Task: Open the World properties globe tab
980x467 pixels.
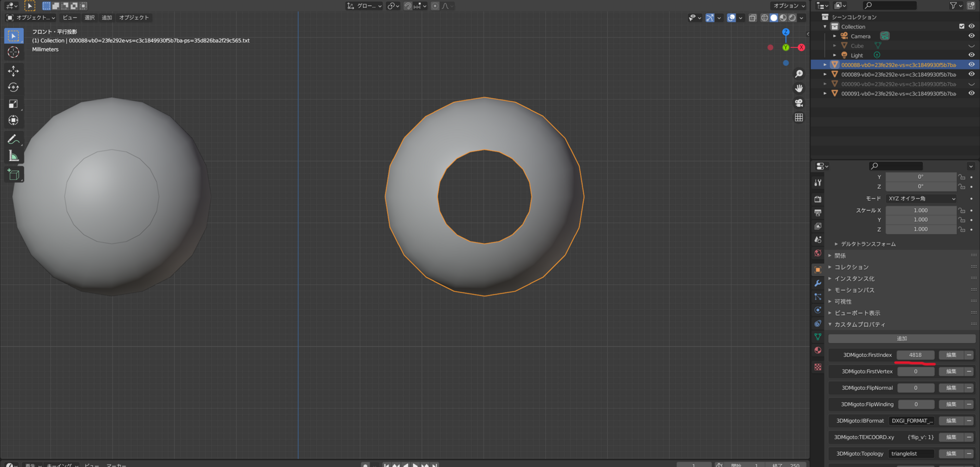Action: coord(818,253)
